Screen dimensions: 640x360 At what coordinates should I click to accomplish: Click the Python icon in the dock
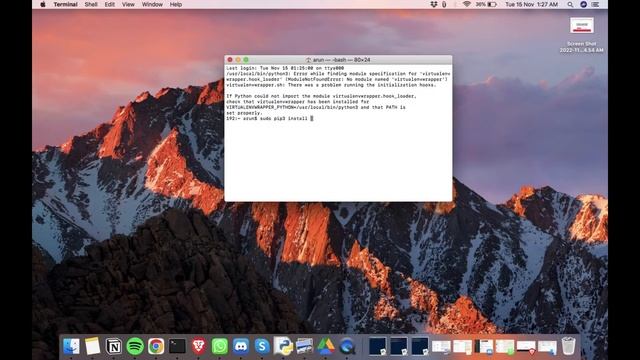(x=283, y=346)
